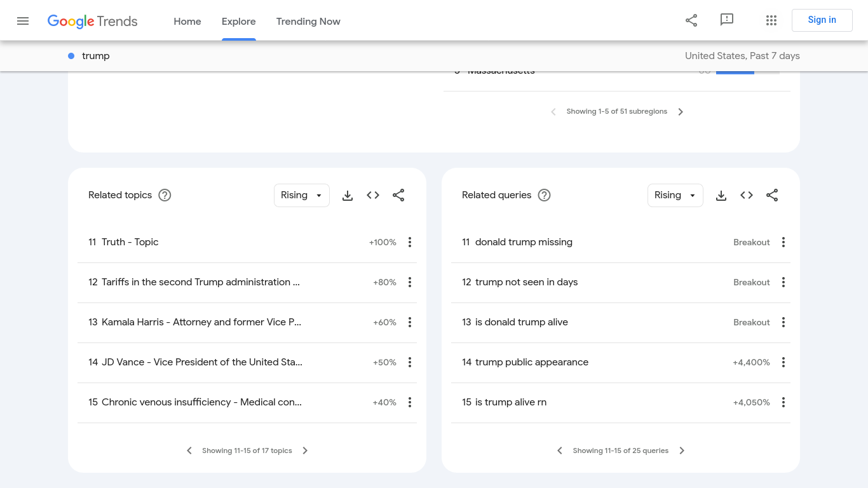Click the +100% value for Truth

(x=383, y=242)
